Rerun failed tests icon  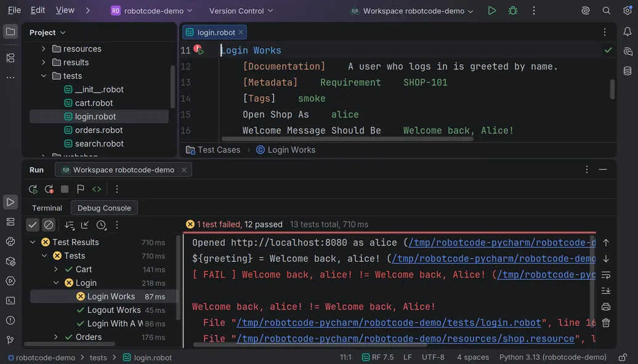49,189
